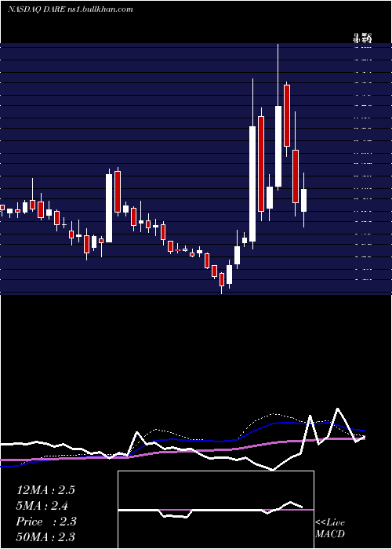The height and width of the screenshot is (549, 392).
Task: Click the Price : 2.3 value
Action: pos(46,522)
